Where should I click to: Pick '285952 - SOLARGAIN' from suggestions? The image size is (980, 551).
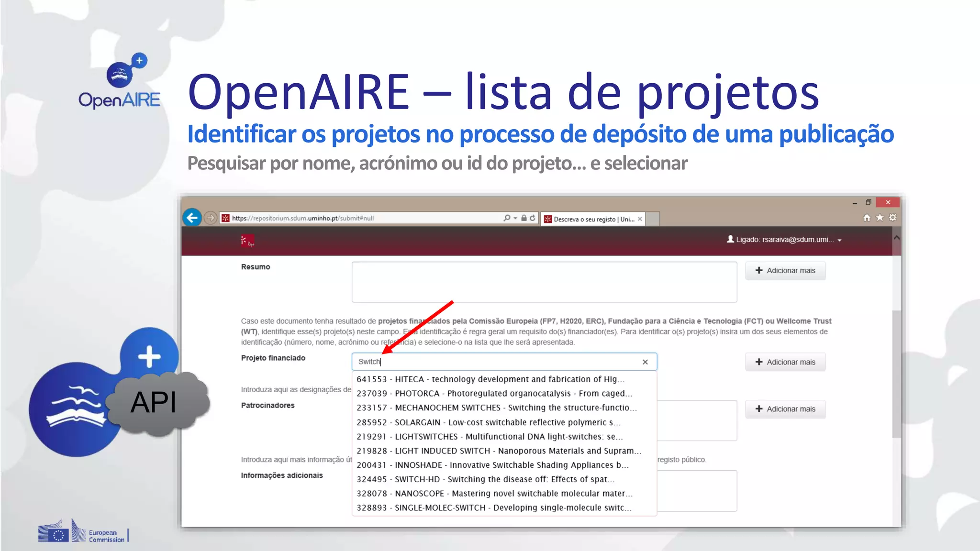click(504, 422)
